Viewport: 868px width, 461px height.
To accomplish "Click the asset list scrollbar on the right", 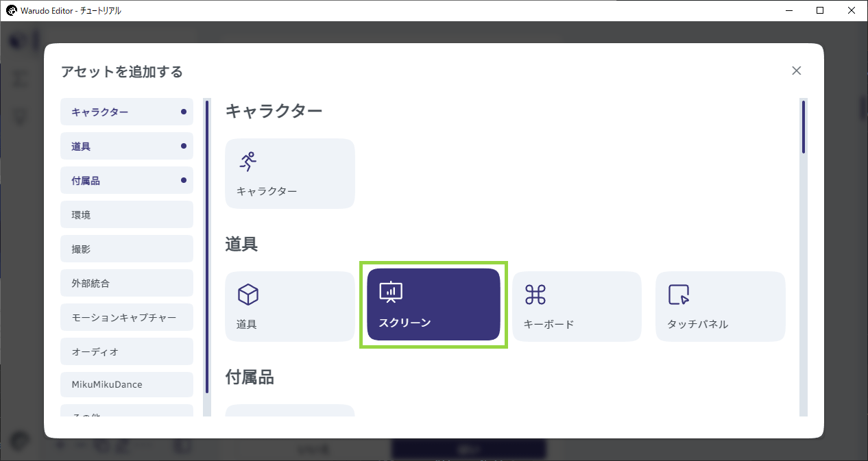I will tap(804, 127).
